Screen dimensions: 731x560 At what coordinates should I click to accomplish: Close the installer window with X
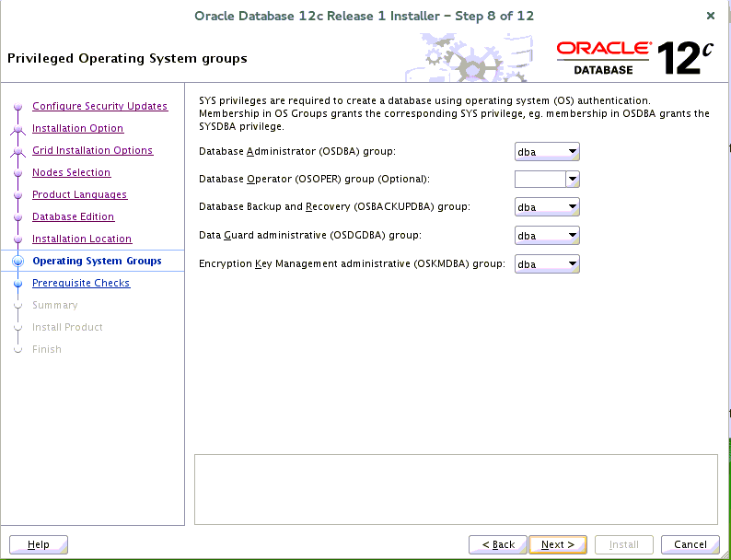click(711, 16)
